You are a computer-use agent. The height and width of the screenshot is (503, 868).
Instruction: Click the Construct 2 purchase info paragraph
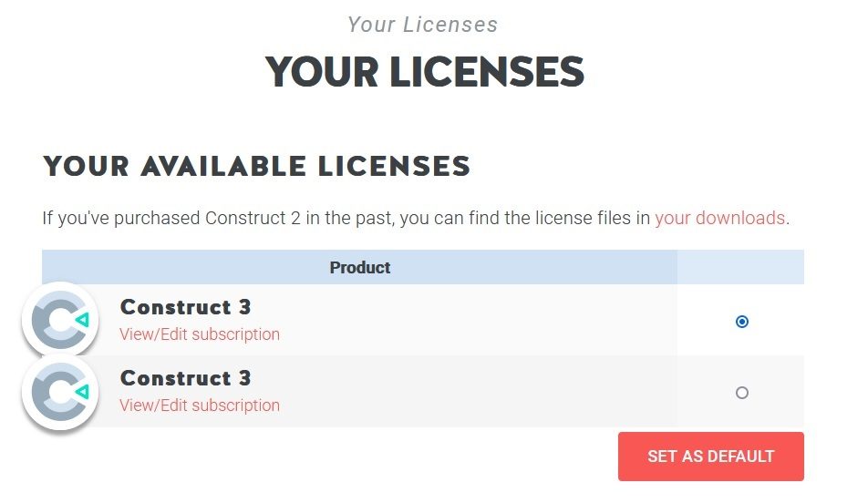[416, 218]
